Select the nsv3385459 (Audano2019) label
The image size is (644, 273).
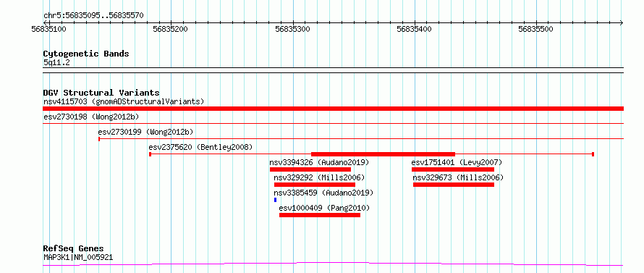coord(323,193)
